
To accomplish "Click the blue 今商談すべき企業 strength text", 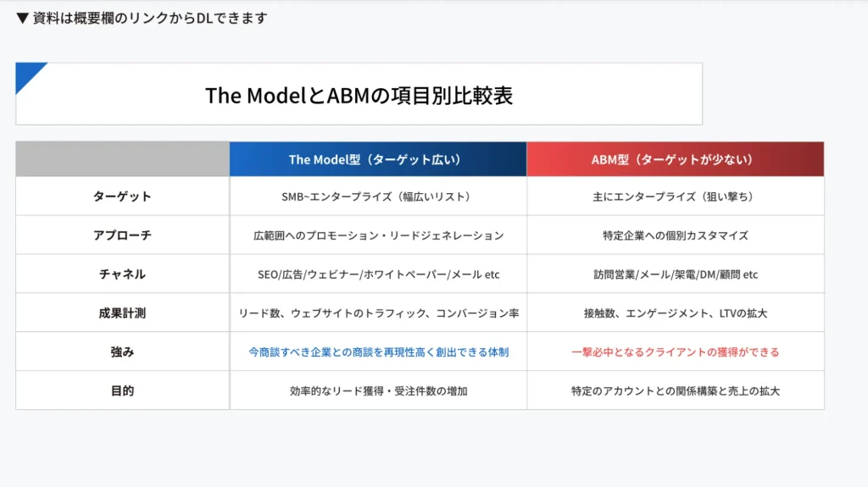I will click(378, 351).
